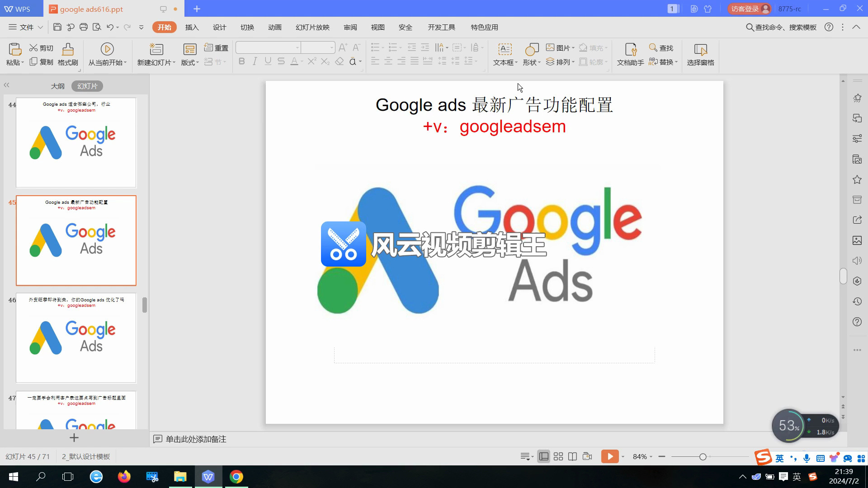This screenshot has width=868, height=488.
Task: Click the Print Preview icon
Action: pyautogui.click(x=97, y=27)
